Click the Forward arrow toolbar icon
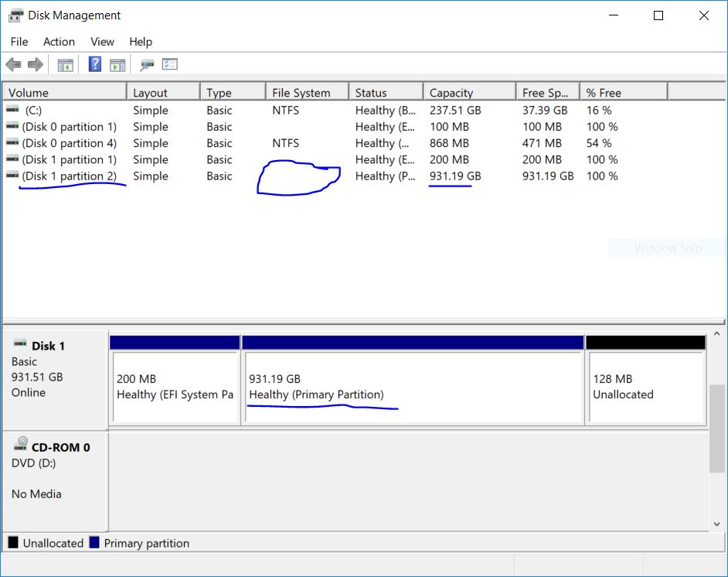This screenshot has height=577, width=728. point(36,64)
